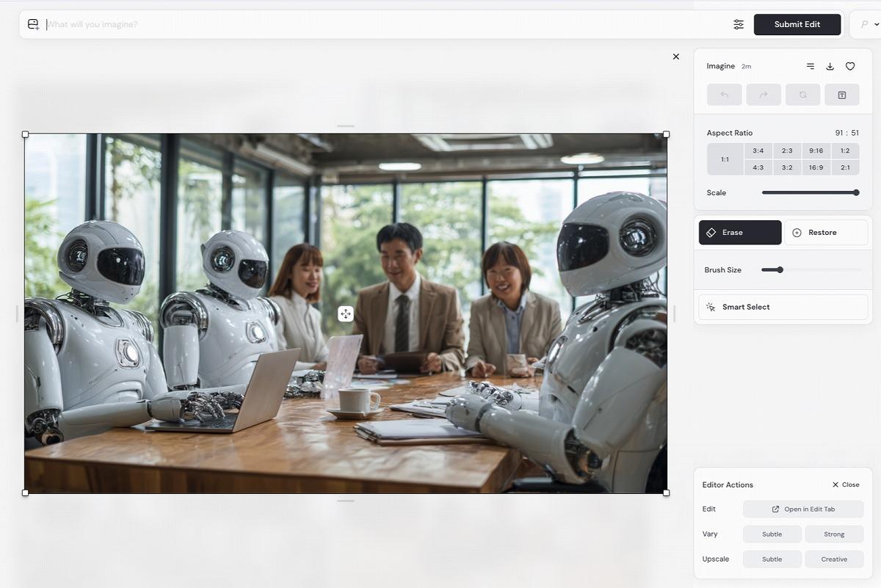The image size is (881, 588).
Task: Open the prompt settings sliders icon
Action: tap(738, 24)
